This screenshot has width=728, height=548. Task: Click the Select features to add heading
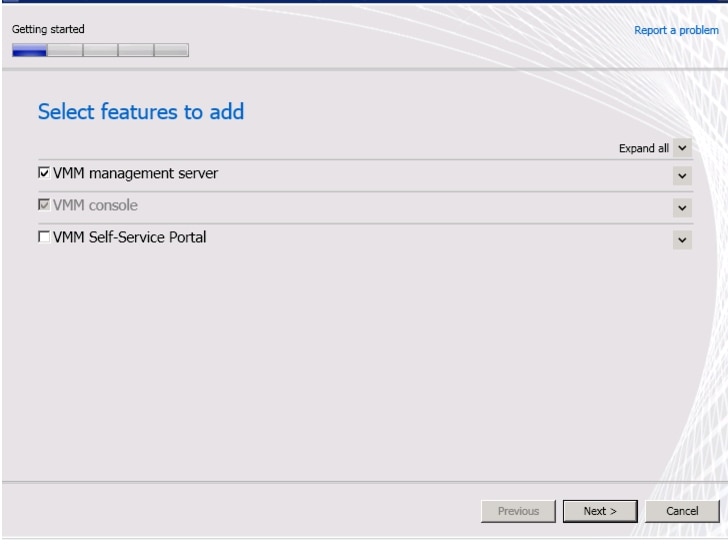pos(141,111)
